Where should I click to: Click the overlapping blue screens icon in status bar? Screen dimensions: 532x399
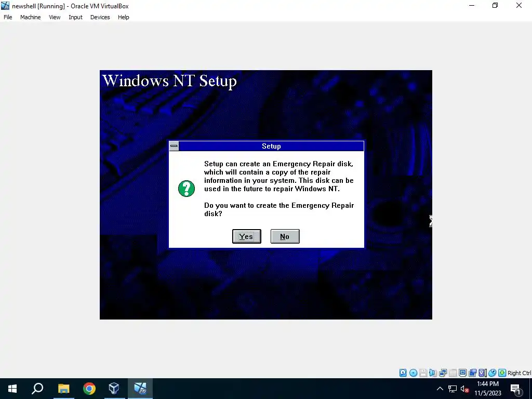pyautogui.click(x=472, y=373)
